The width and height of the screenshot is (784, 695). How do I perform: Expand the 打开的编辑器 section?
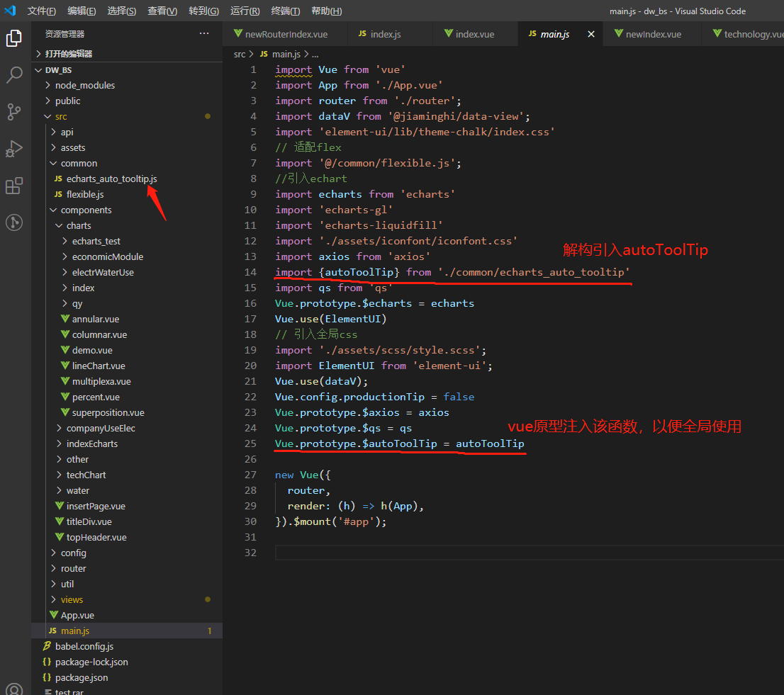pyautogui.click(x=127, y=54)
